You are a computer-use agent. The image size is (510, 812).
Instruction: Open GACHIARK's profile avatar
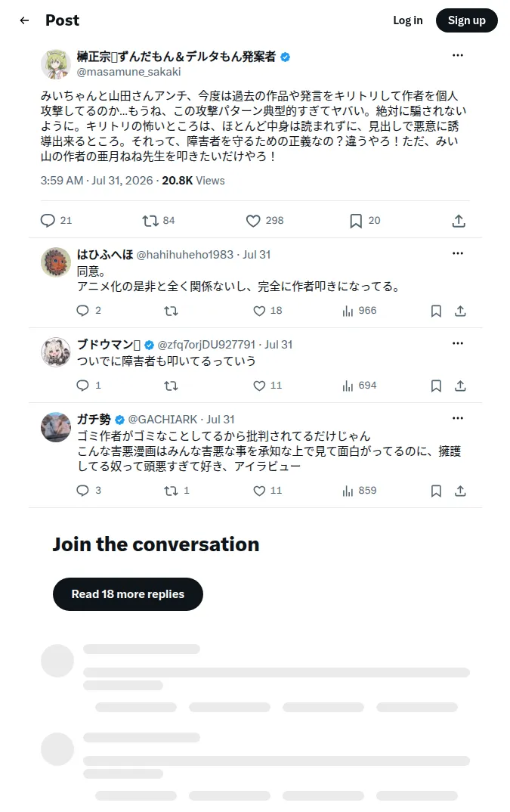(x=56, y=427)
